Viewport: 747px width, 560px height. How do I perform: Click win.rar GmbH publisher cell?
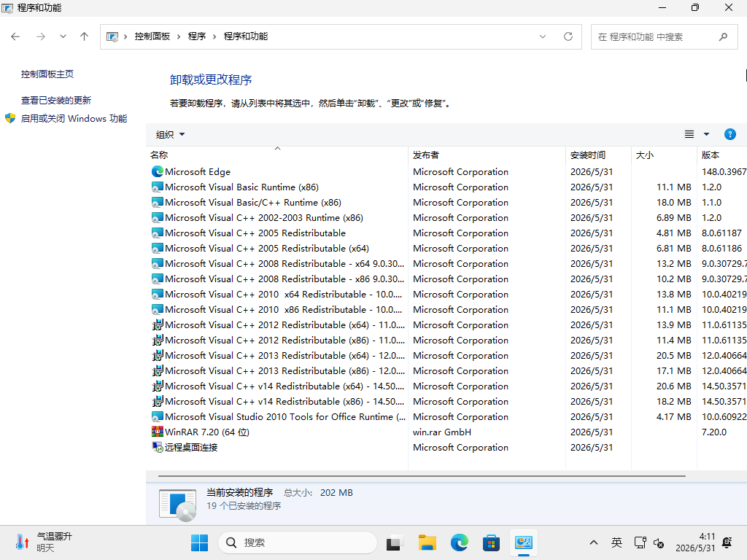(442, 432)
